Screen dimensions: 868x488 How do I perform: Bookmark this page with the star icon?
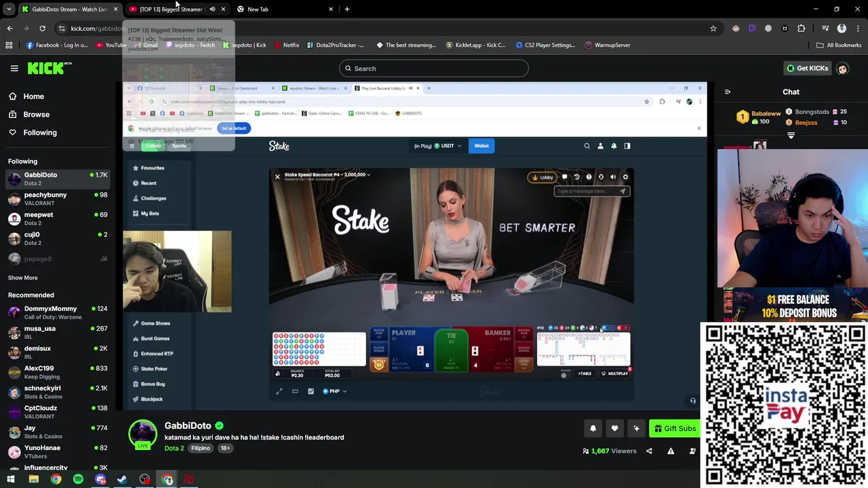[x=713, y=28]
